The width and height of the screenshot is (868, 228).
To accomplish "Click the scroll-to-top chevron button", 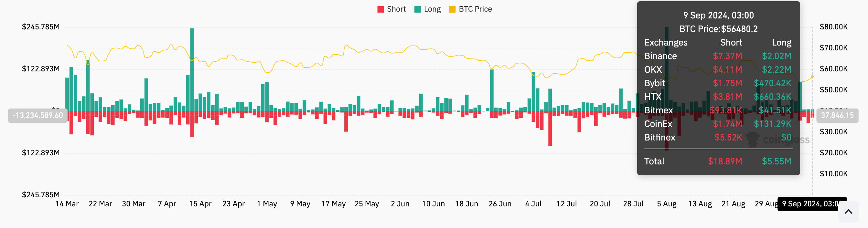I will click(x=848, y=212).
